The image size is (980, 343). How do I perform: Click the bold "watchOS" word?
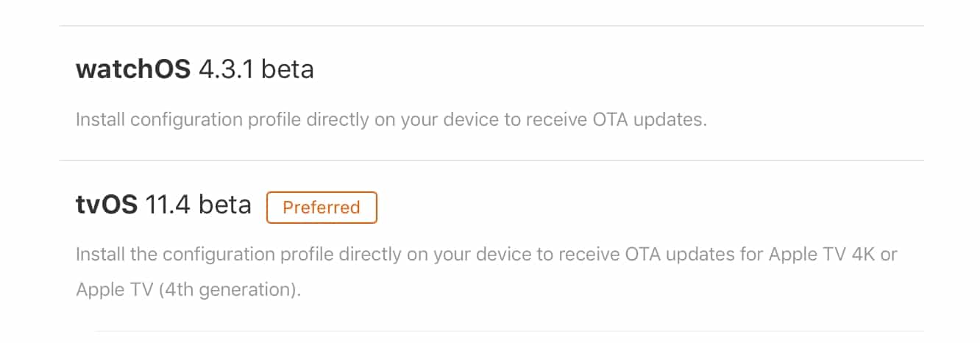(133, 69)
